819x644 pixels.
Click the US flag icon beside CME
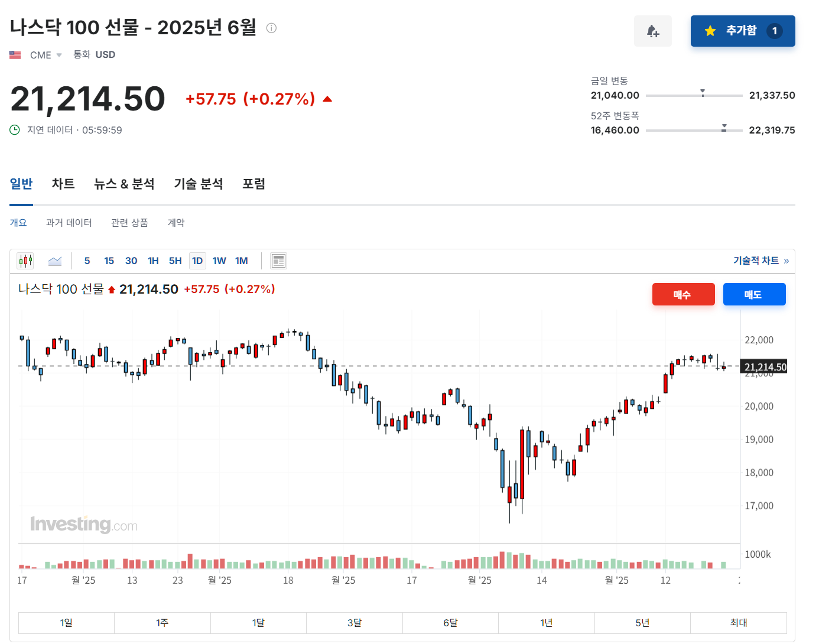pyautogui.click(x=15, y=54)
